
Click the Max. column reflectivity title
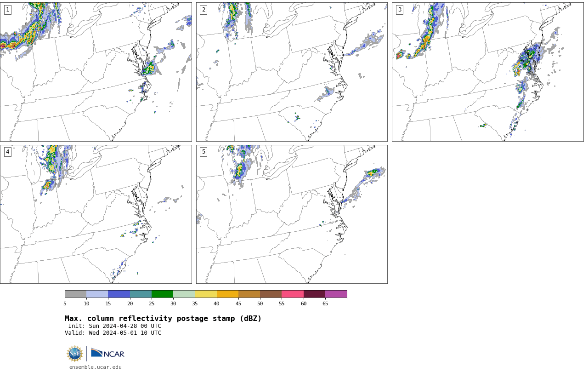(163, 319)
